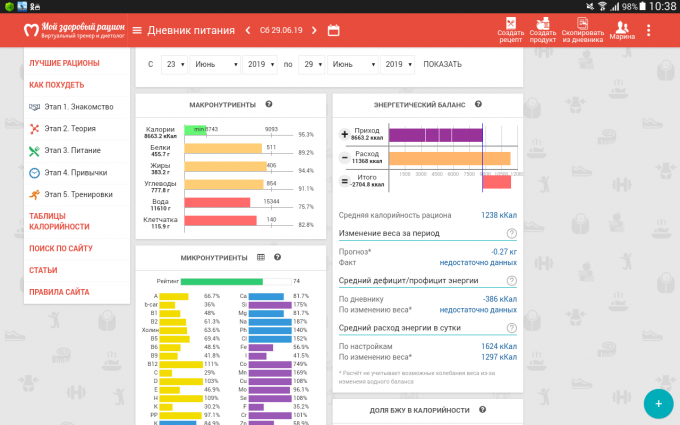Go to next day in diary

313,30
